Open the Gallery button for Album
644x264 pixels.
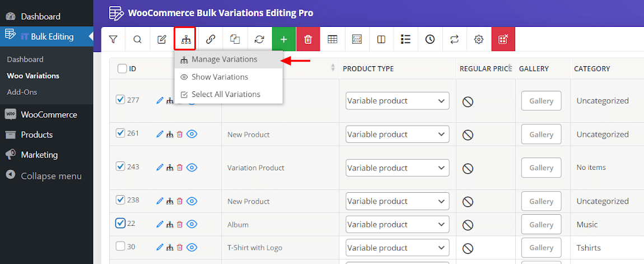tap(542, 225)
